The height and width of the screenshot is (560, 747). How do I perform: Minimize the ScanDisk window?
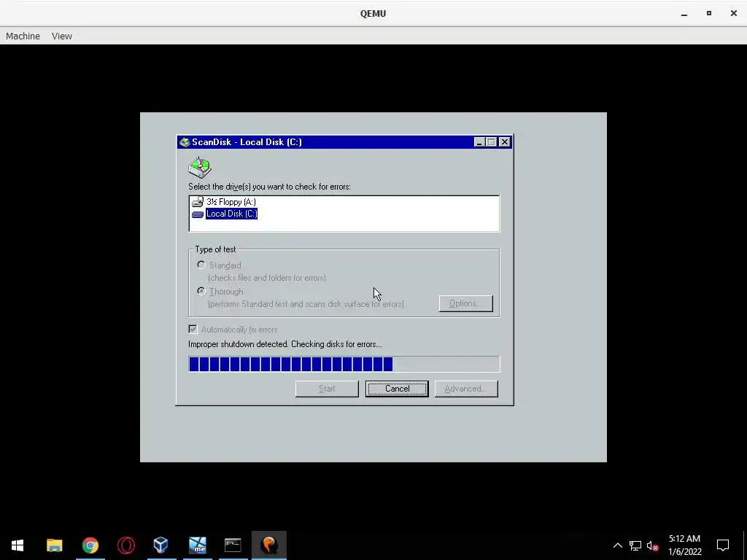click(480, 142)
